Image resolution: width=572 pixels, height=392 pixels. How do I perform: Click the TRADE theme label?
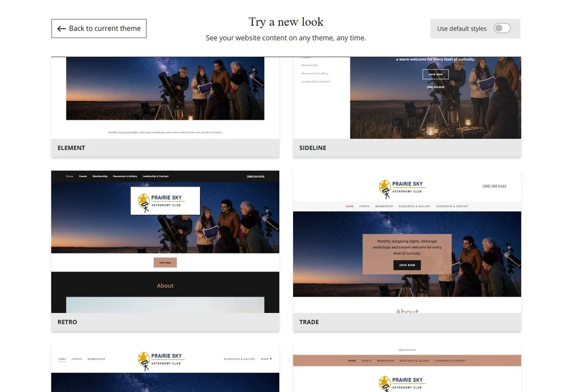(x=309, y=322)
